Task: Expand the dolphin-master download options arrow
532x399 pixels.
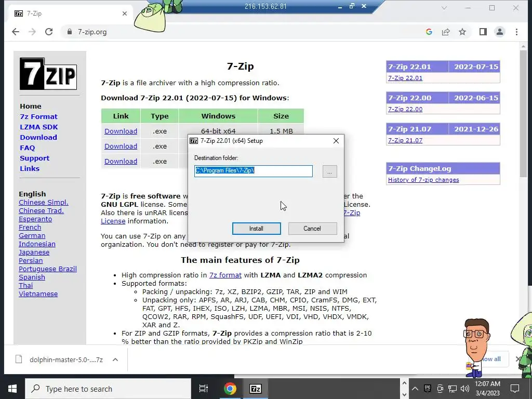Action: [x=115, y=360]
